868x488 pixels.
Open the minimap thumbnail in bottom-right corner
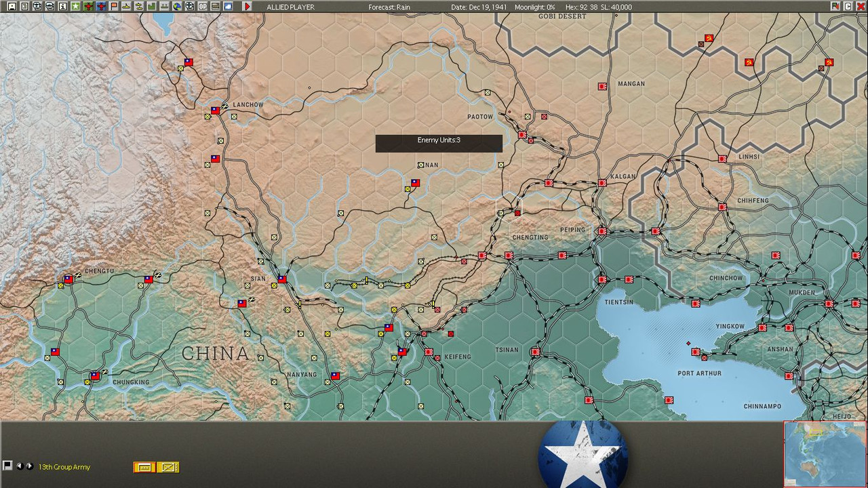click(825, 454)
